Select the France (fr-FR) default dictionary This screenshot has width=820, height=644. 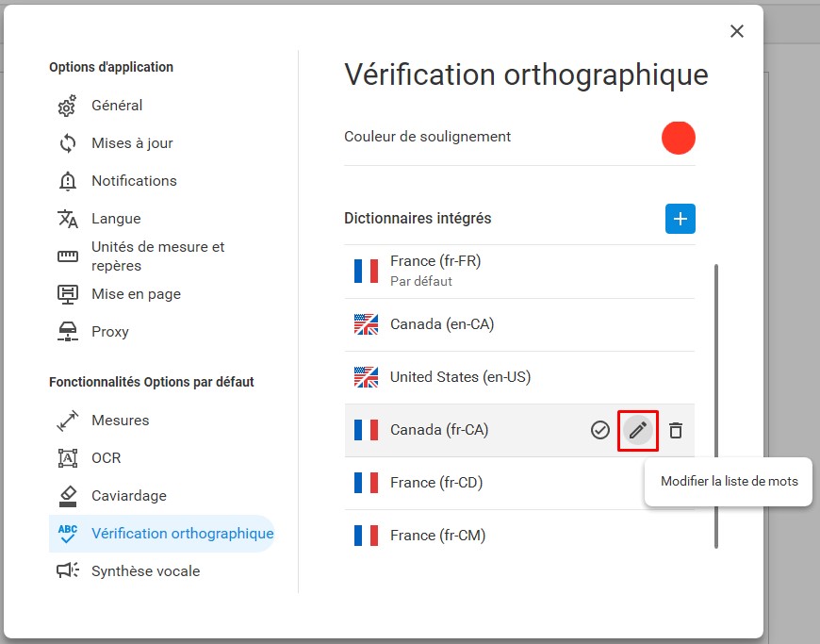point(519,271)
